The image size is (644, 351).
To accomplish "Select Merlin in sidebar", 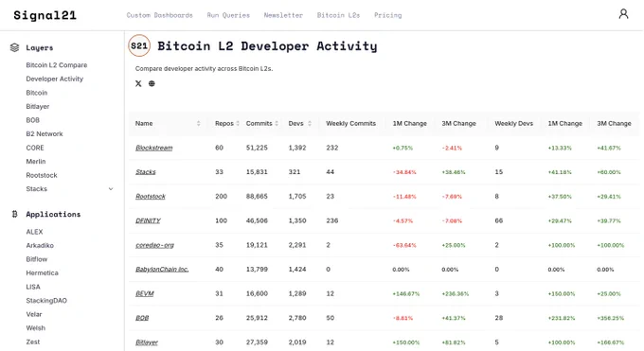I will [36, 162].
